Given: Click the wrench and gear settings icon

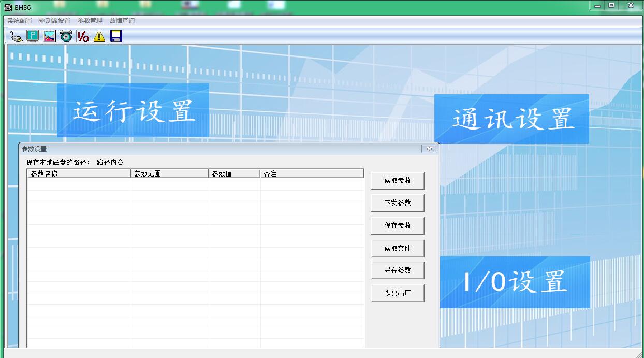Looking at the screenshot, I should pos(66,36).
